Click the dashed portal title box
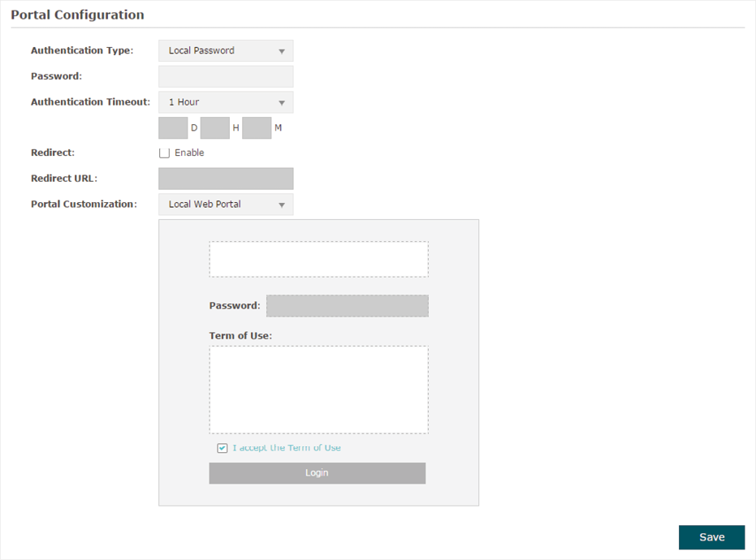Viewport: 756px width, 560px height. pos(318,259)
